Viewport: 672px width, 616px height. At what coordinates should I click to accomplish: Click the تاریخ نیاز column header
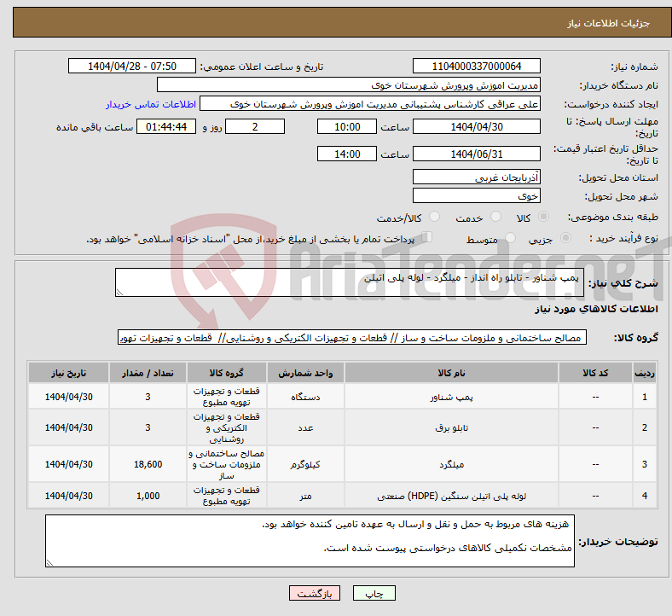click(68, 373)
